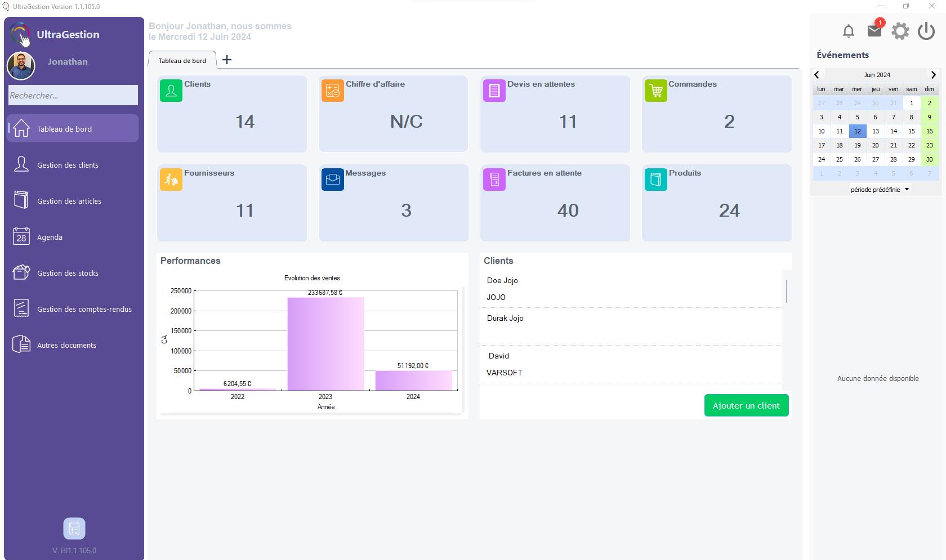946x560 pixels.
Task: Select June 12 in the calendar
Action: [x=857, y=131]
